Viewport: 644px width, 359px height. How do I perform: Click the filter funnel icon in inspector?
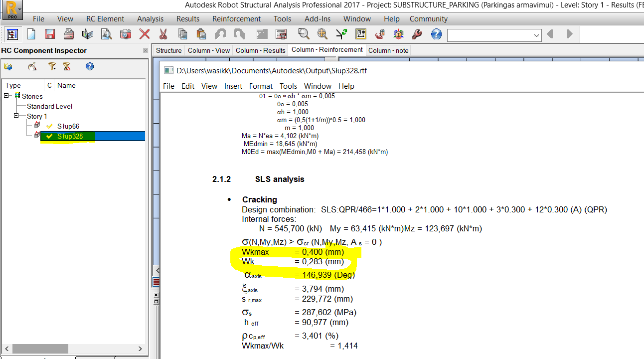coord(52,66)
